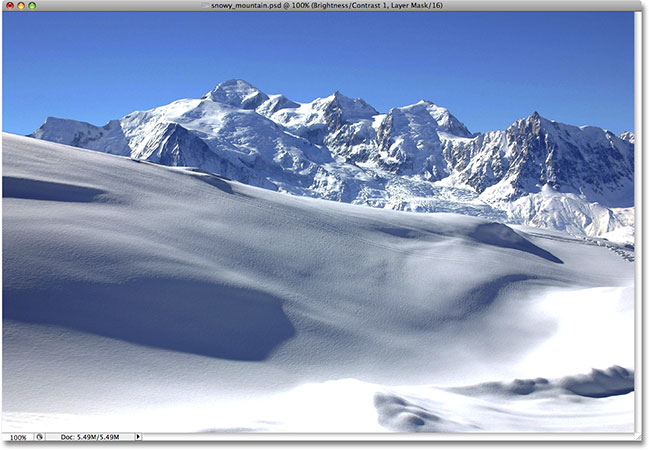Click the status bar icon beside zoom field
The width and height of the screenshot is (649, 450).
pos(40,437)
